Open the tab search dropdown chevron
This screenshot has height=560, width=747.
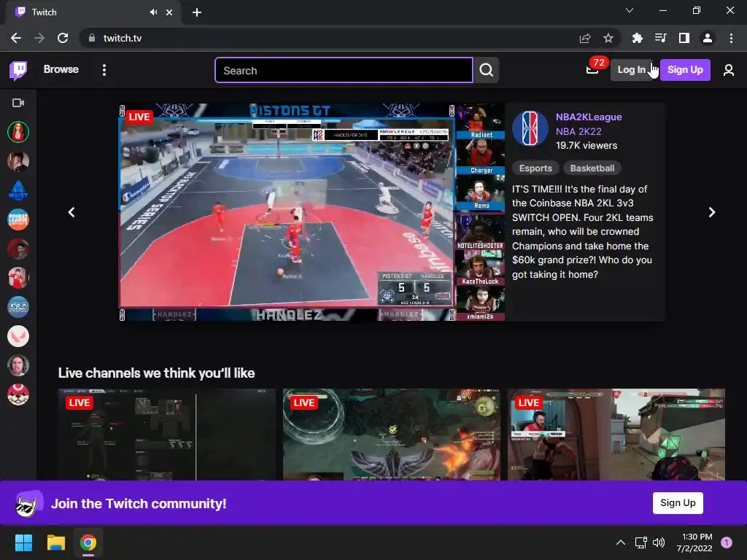point(630,10)
